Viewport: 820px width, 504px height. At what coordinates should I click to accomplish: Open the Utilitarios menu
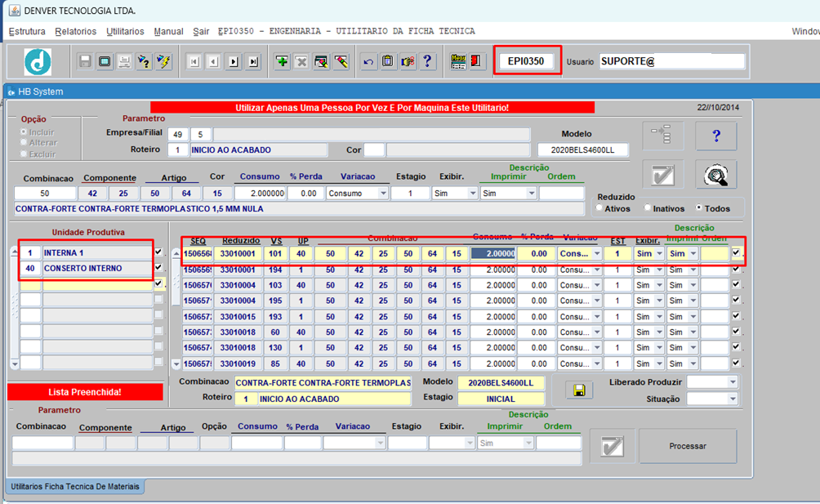(x=125, y=31)
